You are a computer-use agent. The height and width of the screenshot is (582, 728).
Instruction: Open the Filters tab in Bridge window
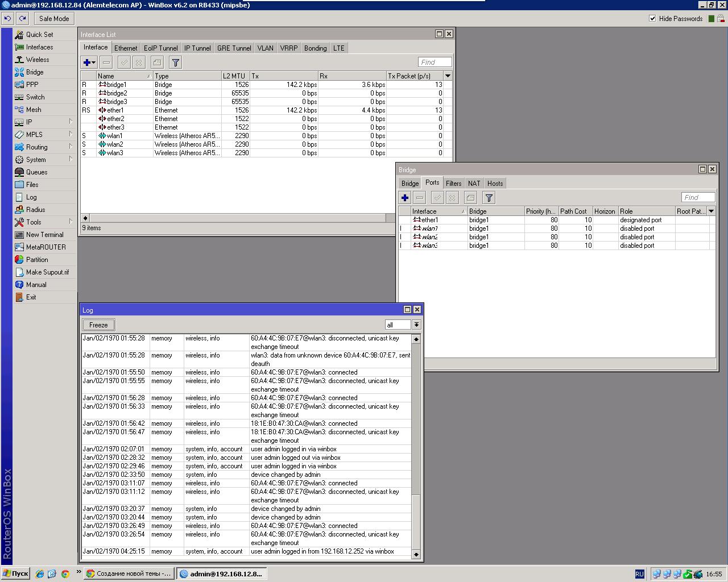pos(453,184)
